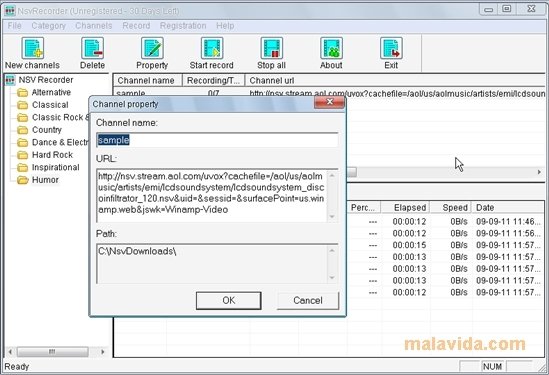Open the Category menu
549x375 pixels.
49,26
